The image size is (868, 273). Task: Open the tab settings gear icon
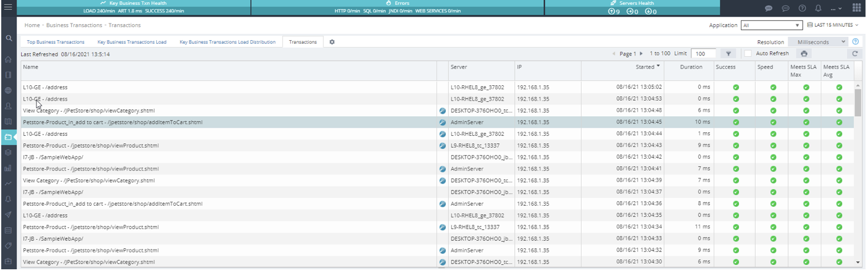332,42
